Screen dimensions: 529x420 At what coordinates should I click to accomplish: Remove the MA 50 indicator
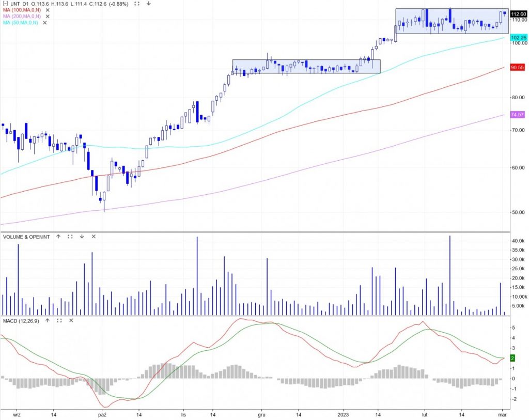tap(44, 22)
